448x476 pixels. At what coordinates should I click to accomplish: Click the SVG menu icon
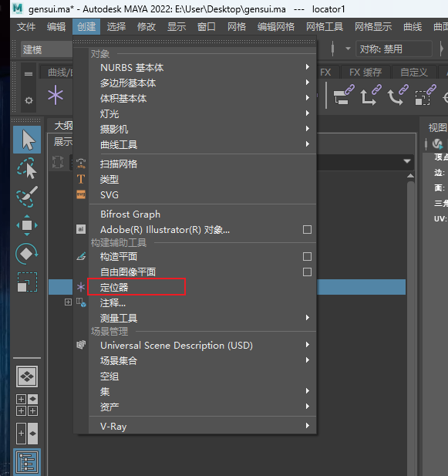click(81, 194)
